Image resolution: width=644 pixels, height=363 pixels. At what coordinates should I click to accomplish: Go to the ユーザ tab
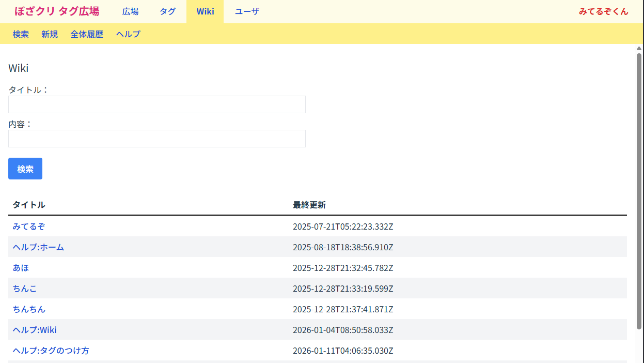pyautogui.click(x=247, y=11)
